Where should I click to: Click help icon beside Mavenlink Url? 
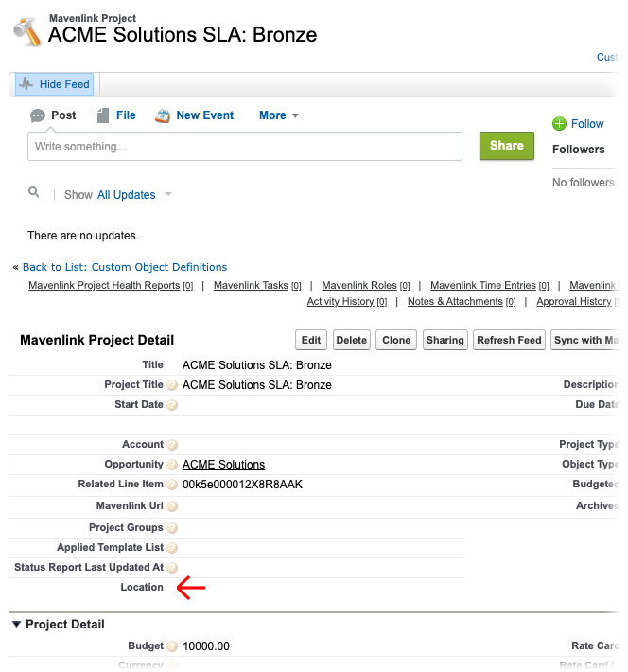[x=172, y=506]
